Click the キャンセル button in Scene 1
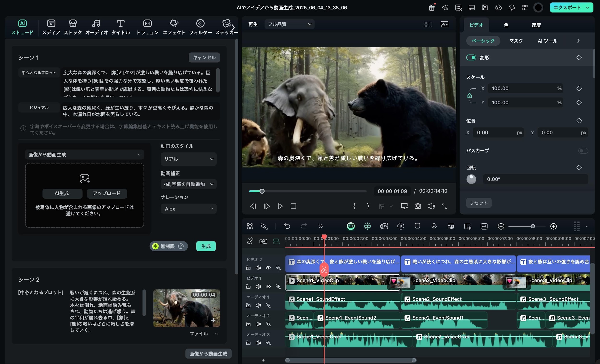Image resolution: width=600 pixels, height=364 pixels. (204, 57)
